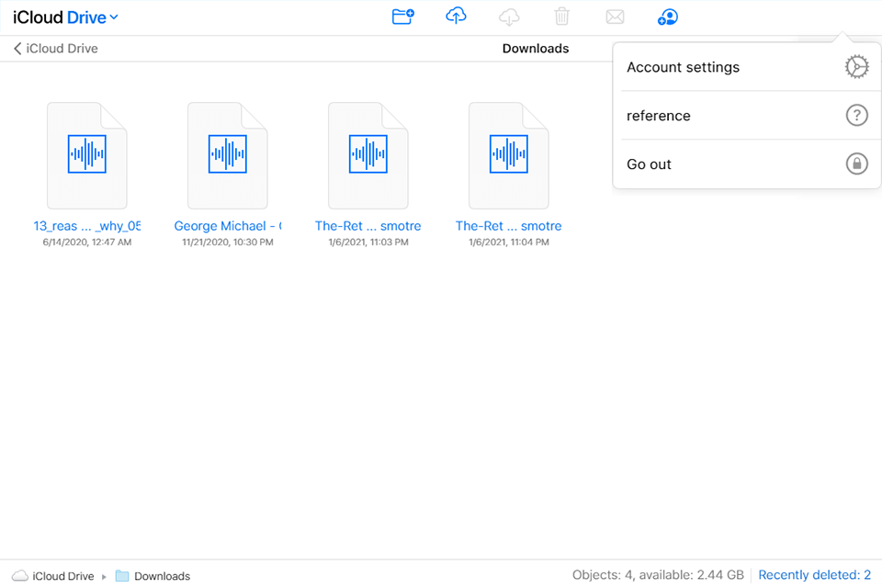The height and width of the screenshot is (588, 882).
Task: Click the George Michael file name
Action: pyautogui.click(x=228, y=226)
